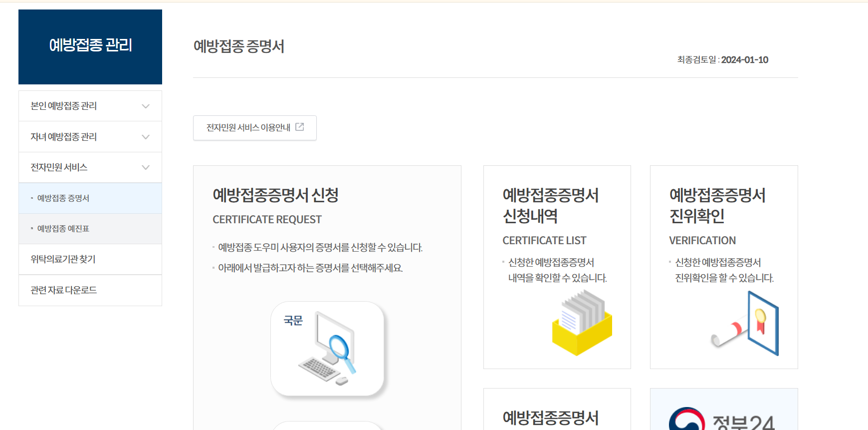Open 위탁의료기관 찾기 menu

(63, 259)
